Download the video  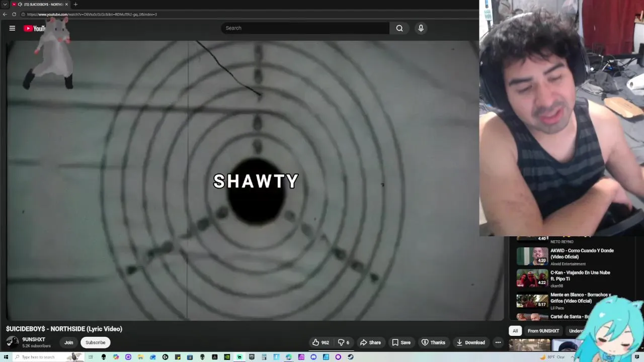tap(470, 342)
